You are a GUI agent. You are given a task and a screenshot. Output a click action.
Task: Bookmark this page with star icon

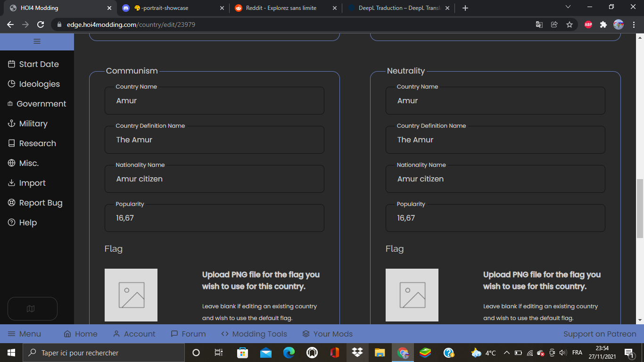coord(570,25)
